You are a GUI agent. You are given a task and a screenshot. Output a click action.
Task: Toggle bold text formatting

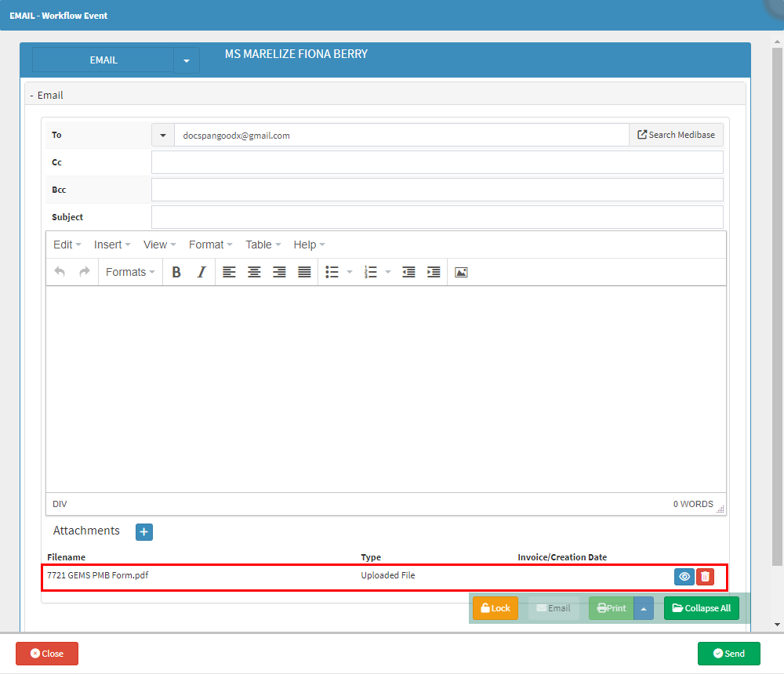point(176,272)
